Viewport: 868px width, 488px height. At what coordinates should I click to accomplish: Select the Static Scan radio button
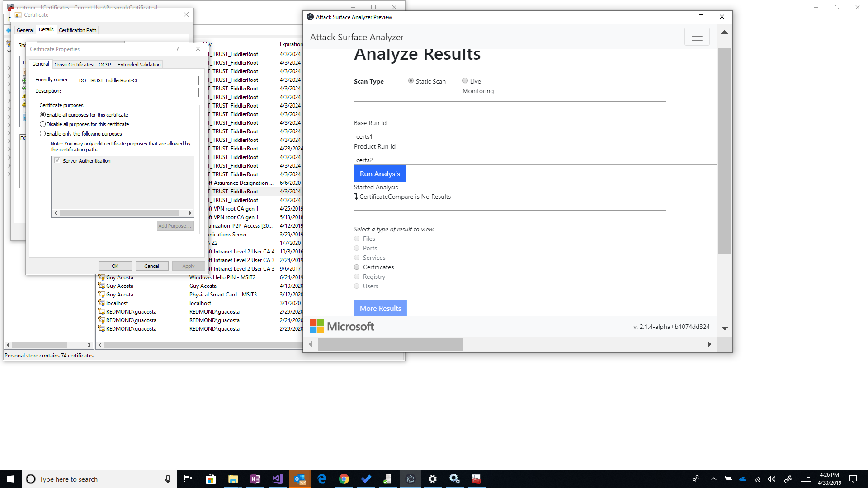coord(411,81)
